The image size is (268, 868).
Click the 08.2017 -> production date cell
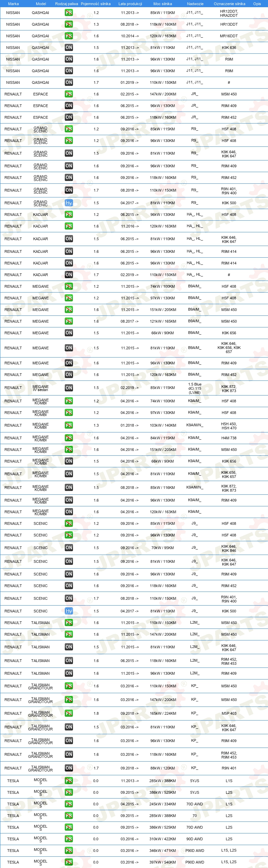coord(130,321)
